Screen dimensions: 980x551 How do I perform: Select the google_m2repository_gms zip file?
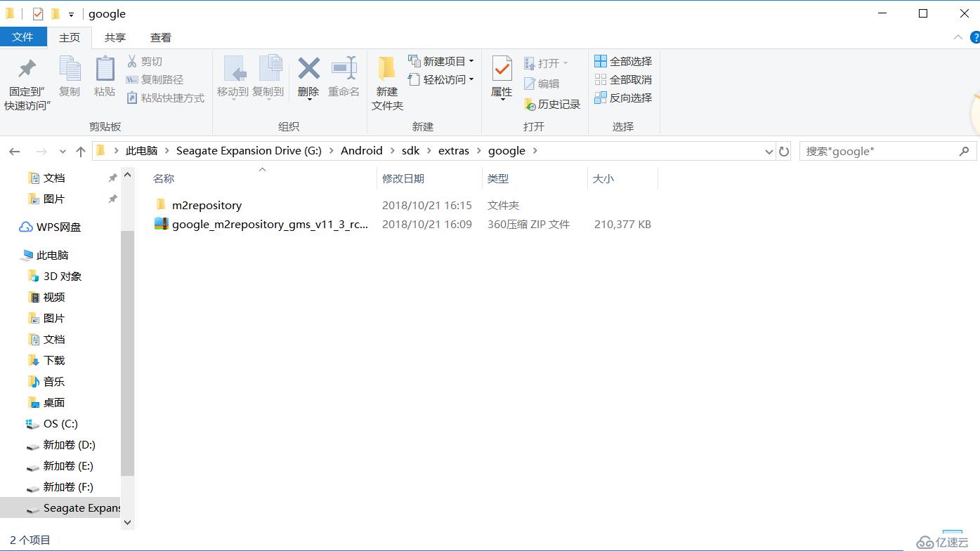(270, 225)
